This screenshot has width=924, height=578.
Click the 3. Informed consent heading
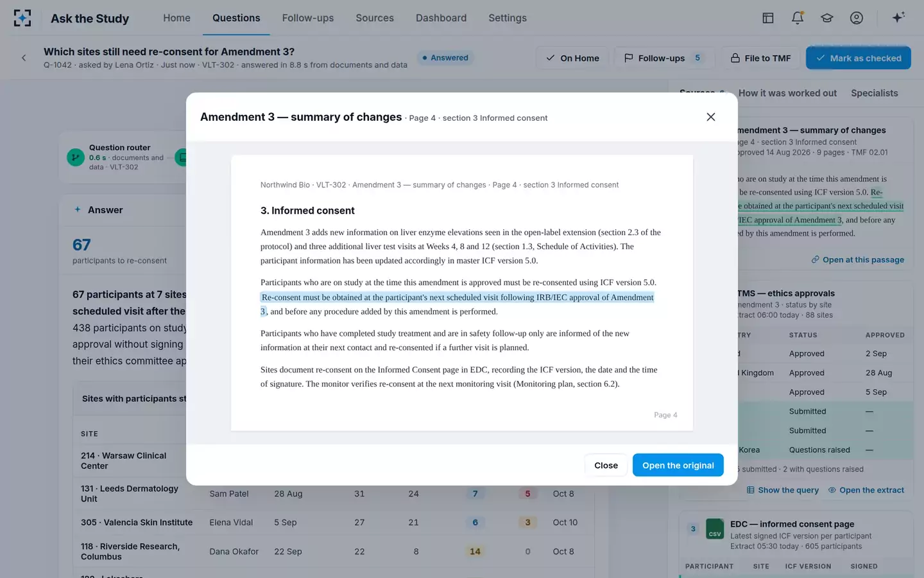(307, 211)
